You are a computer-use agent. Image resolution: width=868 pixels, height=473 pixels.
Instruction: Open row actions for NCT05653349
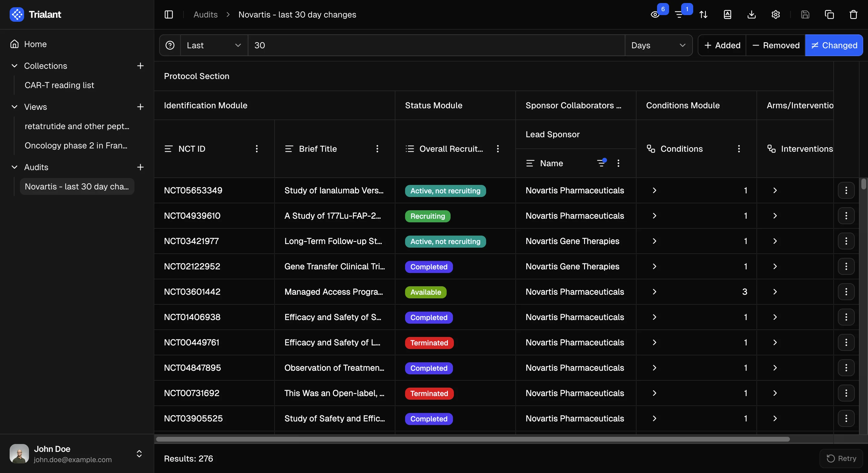(x=846, y=191)
